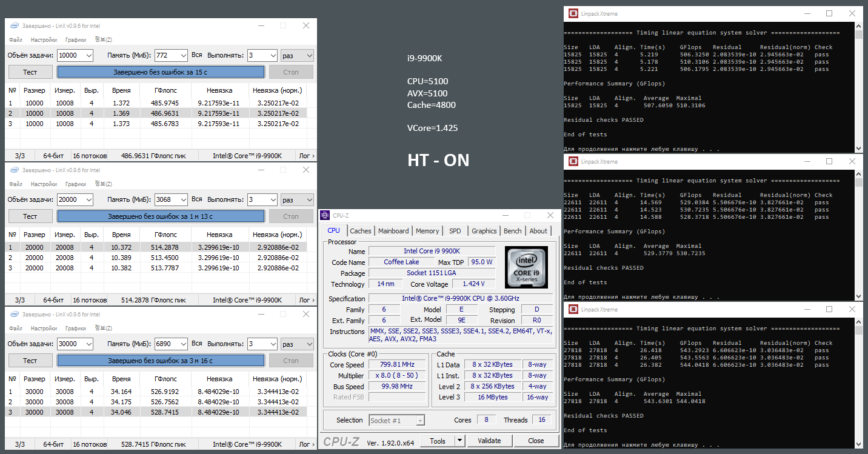Open Настройки menu in the 10000-size LinX window
Viewport: 868px width, 454px height.
[44, 40]
